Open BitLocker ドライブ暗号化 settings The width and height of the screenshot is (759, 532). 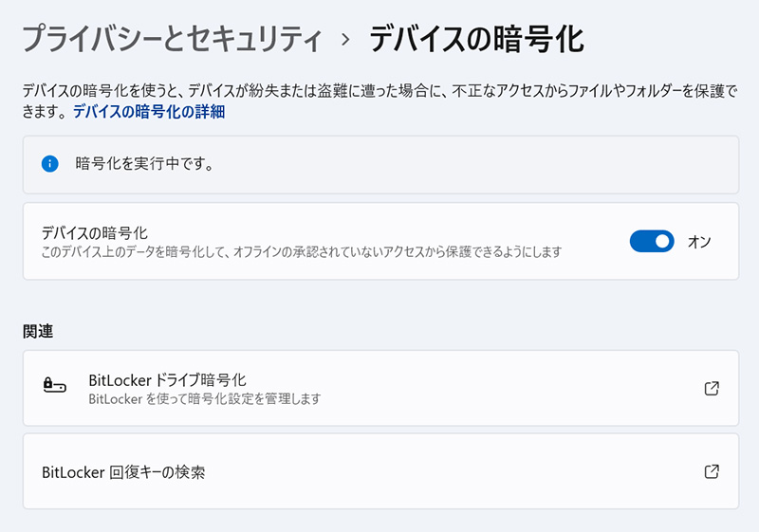pyautogui.click(x=167, y=380)
